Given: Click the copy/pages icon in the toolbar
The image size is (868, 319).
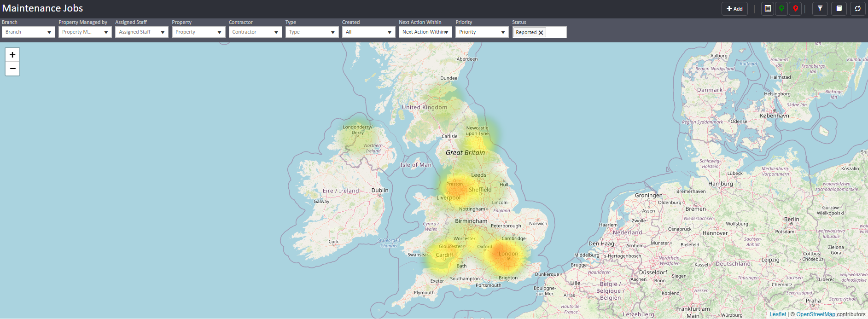Looking at the screenshot, I should click(x=839, y=9).
